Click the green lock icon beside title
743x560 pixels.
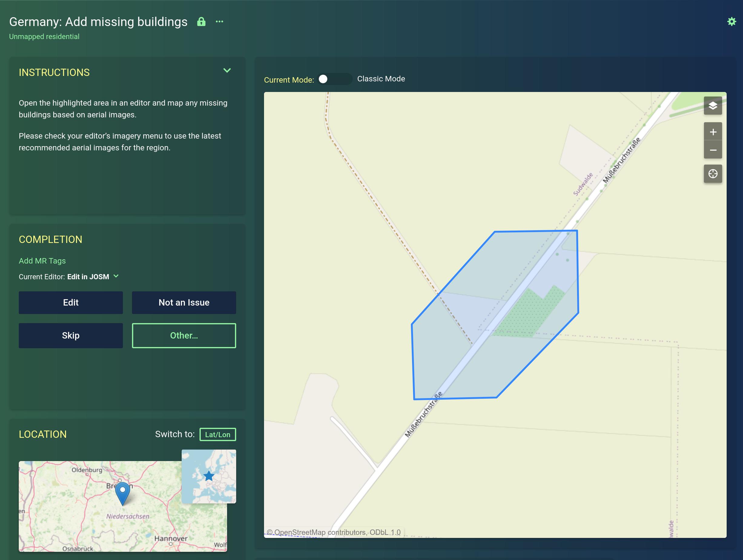[x=201, y=22]
